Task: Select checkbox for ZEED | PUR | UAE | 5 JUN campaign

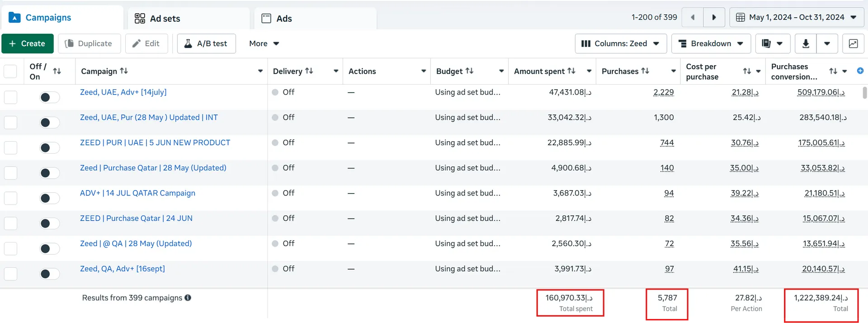Action: [10, 147]
